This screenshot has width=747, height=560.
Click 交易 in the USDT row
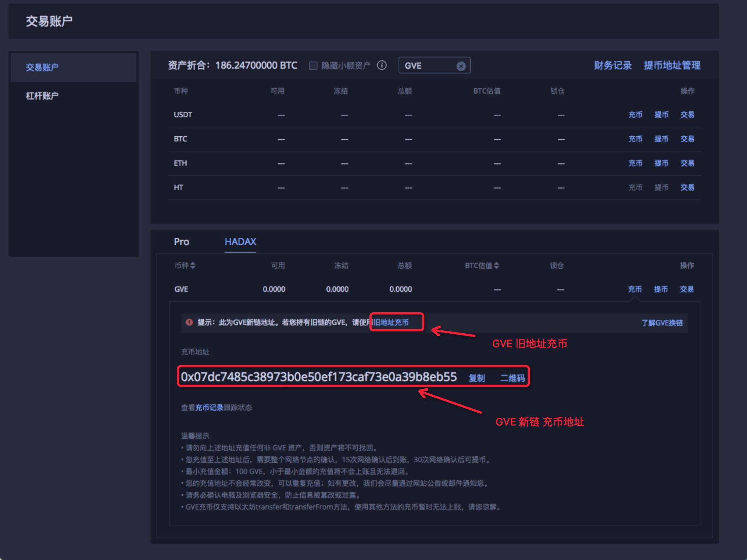click(x=687, y=115)
